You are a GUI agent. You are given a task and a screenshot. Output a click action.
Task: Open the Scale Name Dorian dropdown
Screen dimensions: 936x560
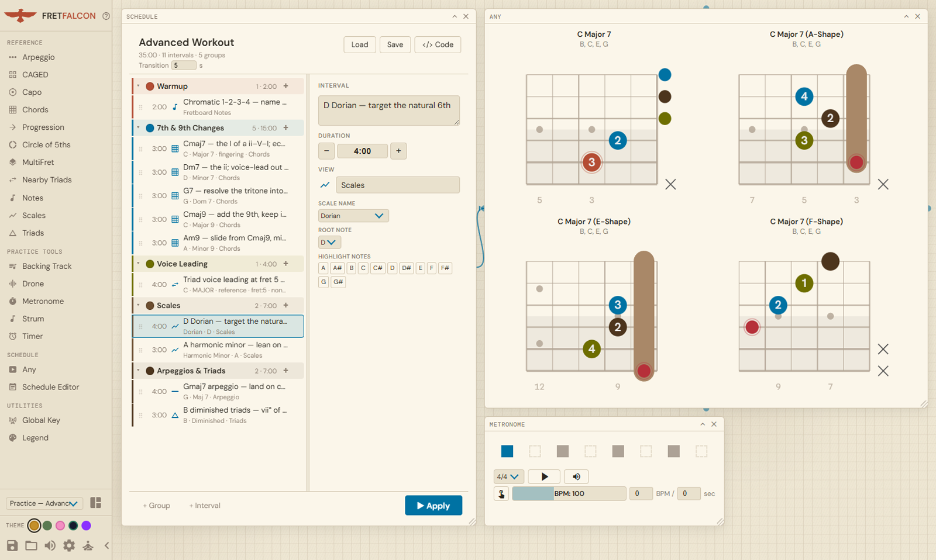[353, 216]
